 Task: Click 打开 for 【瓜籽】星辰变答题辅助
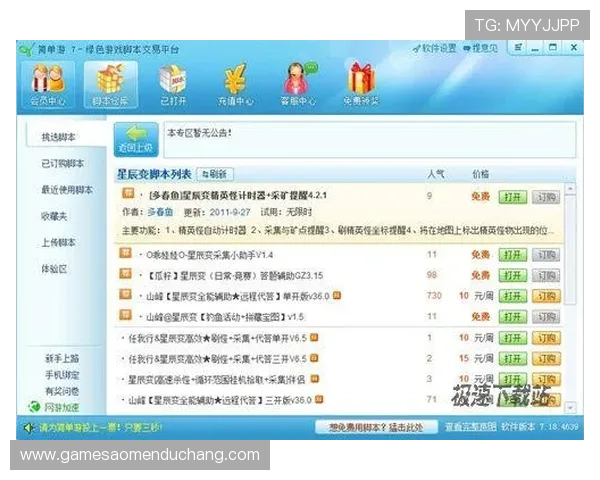(x=513, y=276)
